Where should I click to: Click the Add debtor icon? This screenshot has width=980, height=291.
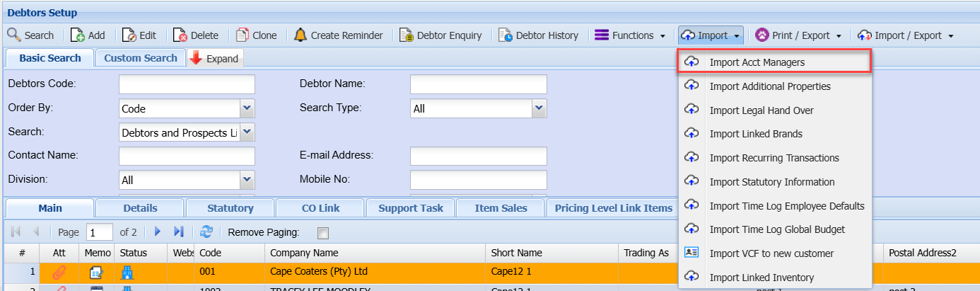[x=78, y=35]
